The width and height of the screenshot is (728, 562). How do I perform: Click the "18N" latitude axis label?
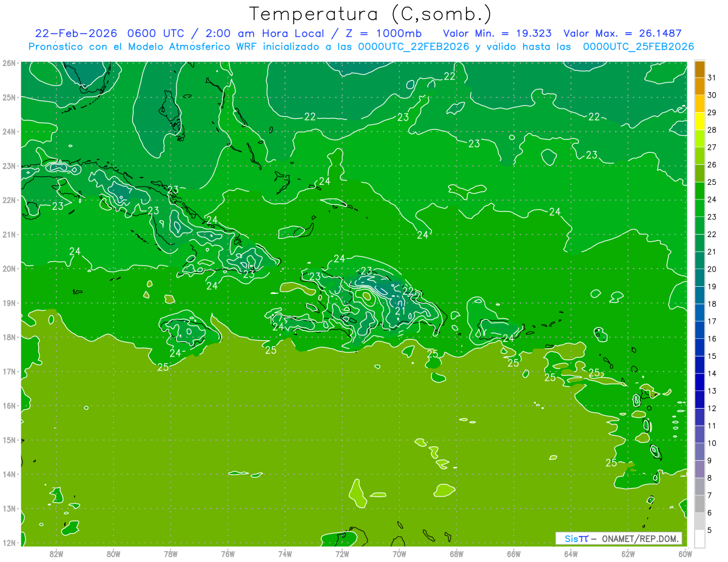click(x=8, y=337)
